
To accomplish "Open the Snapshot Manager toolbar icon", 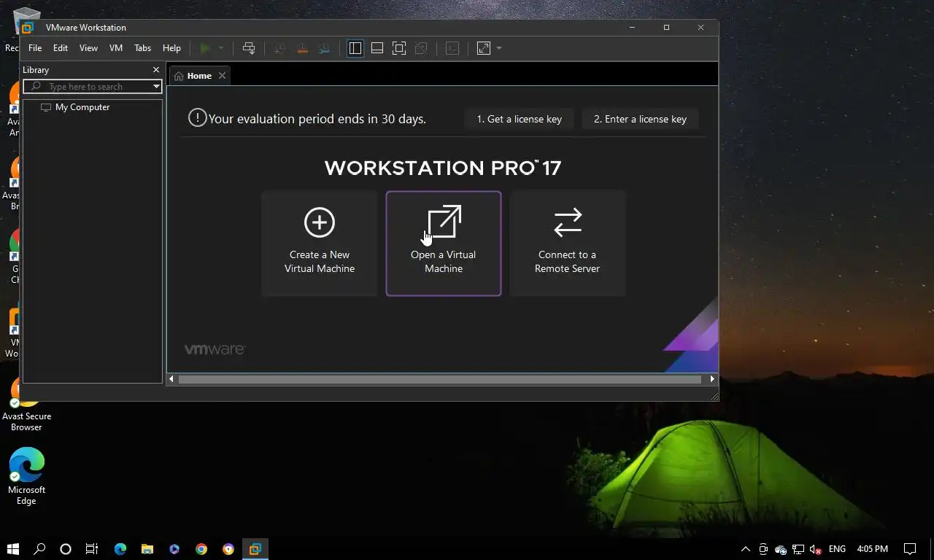I will [x=325, y=48].
